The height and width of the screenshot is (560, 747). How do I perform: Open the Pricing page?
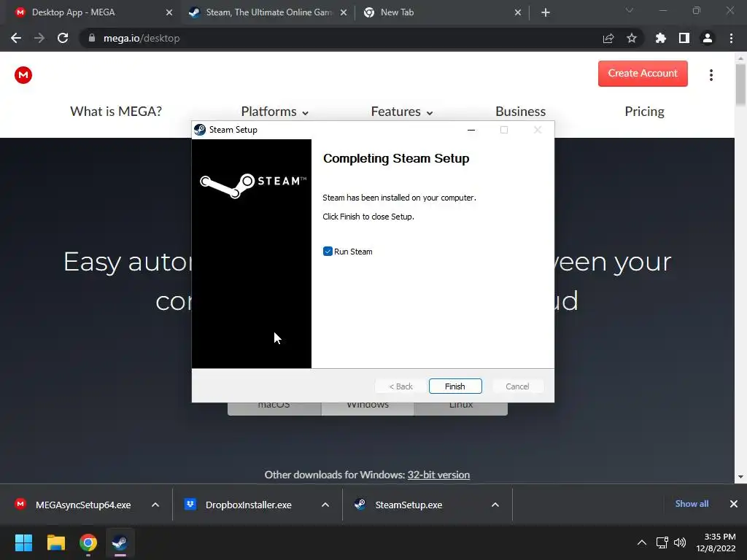(644, 112)
